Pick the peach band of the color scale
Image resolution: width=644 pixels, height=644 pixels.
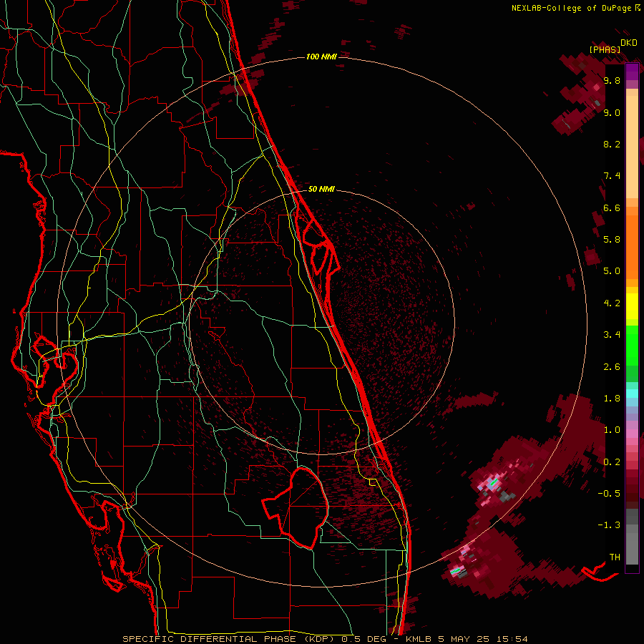point(632,147)
